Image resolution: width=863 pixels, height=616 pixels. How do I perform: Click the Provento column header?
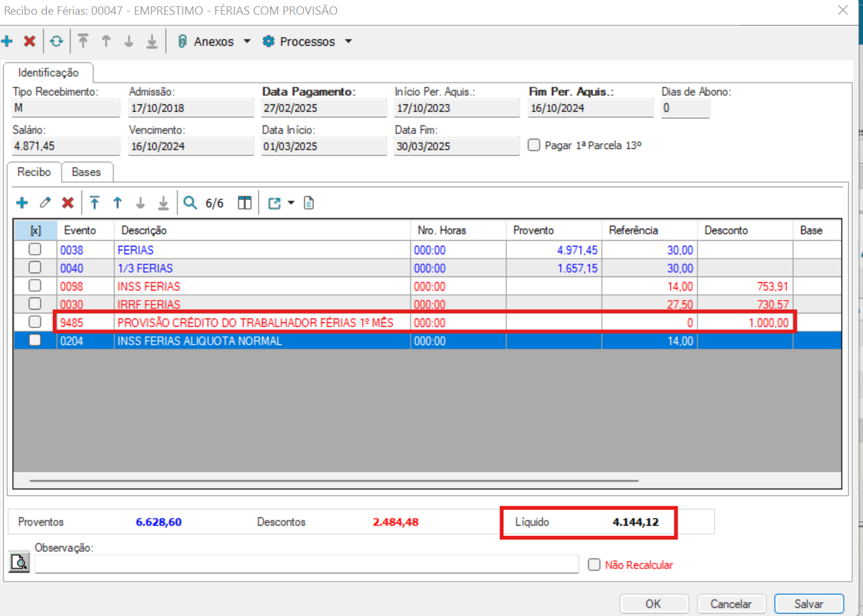coord(554,231)
